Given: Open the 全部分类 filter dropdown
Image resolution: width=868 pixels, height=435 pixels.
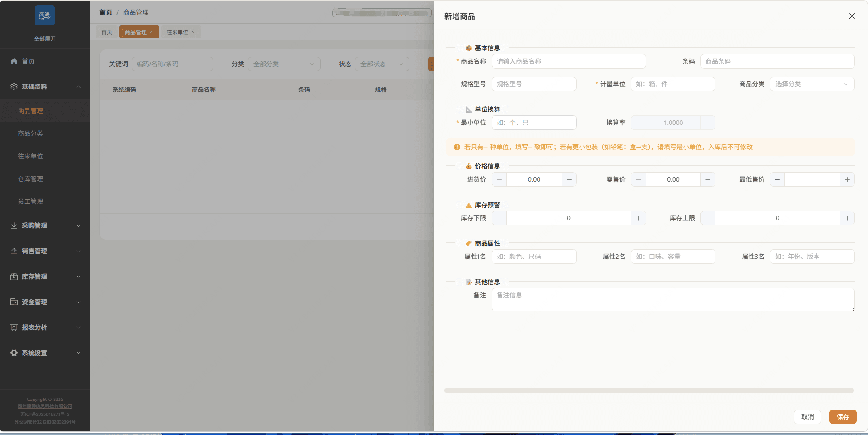Looking at the screenshot, I should point(284,64).
